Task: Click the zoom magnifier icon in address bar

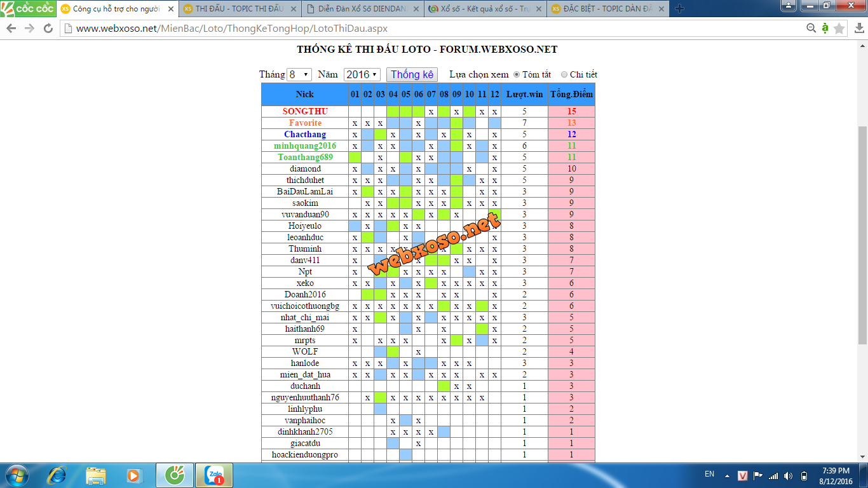Action: (x=811, y=29)
